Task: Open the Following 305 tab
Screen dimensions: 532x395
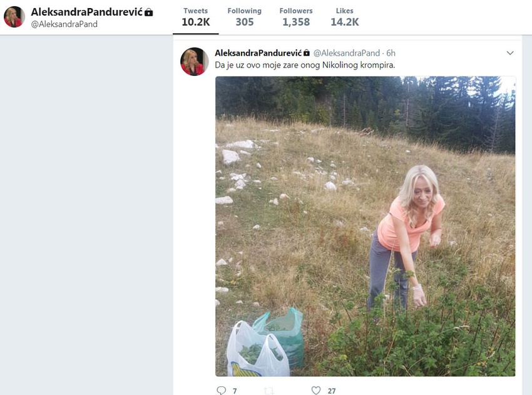Action: 245,17
